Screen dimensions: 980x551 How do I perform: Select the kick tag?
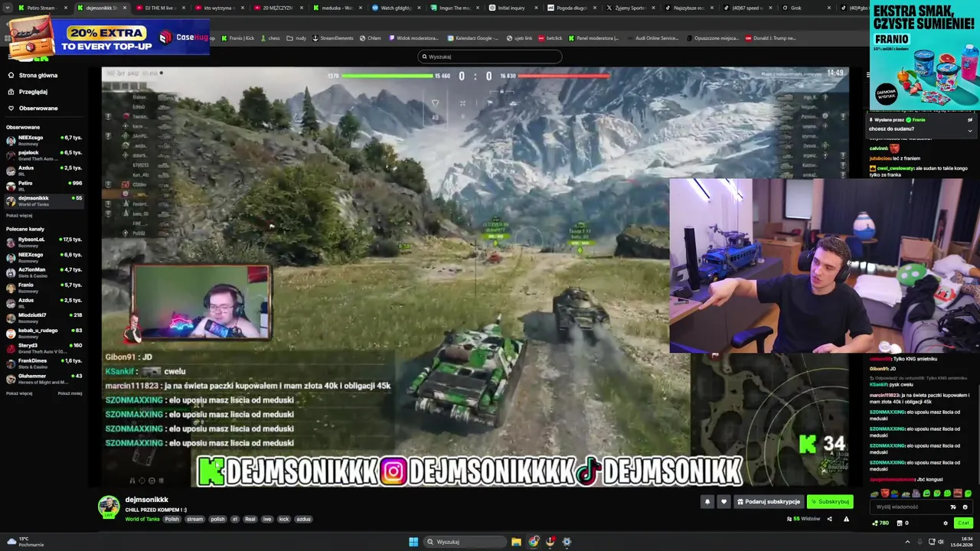point(284,519)
